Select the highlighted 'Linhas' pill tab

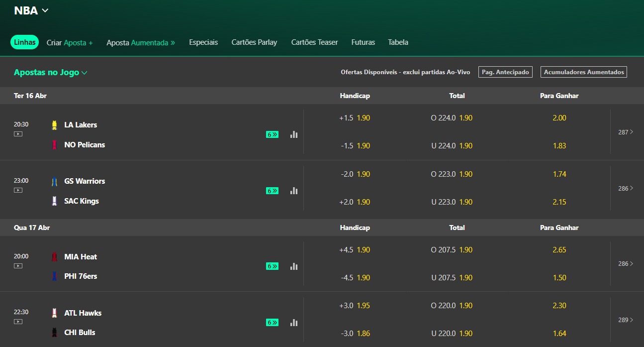(24, 42)
